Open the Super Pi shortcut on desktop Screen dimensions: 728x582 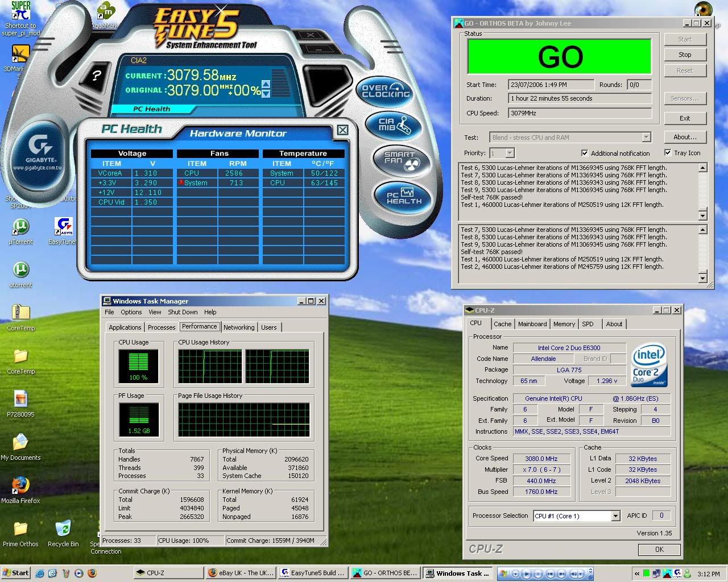click(x=21, y=19)
